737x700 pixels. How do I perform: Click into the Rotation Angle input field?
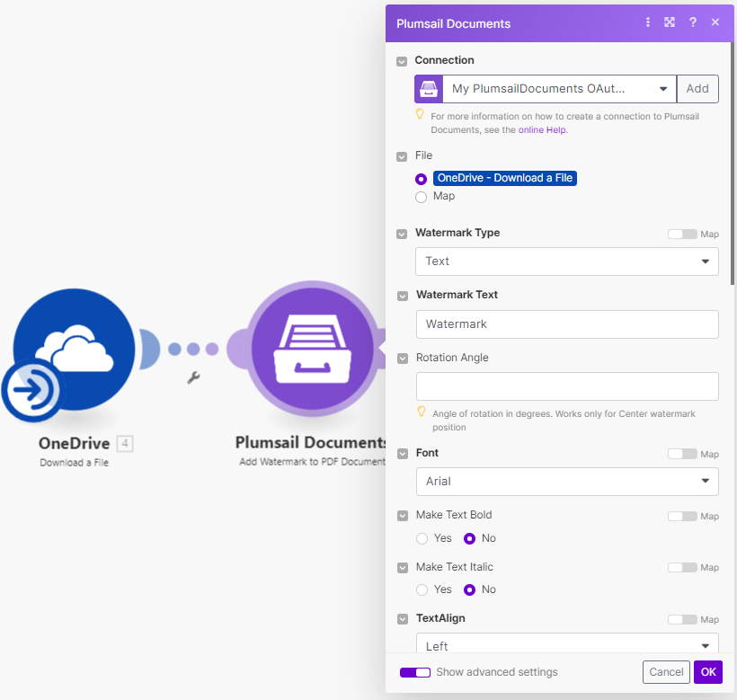coord(567,386)
